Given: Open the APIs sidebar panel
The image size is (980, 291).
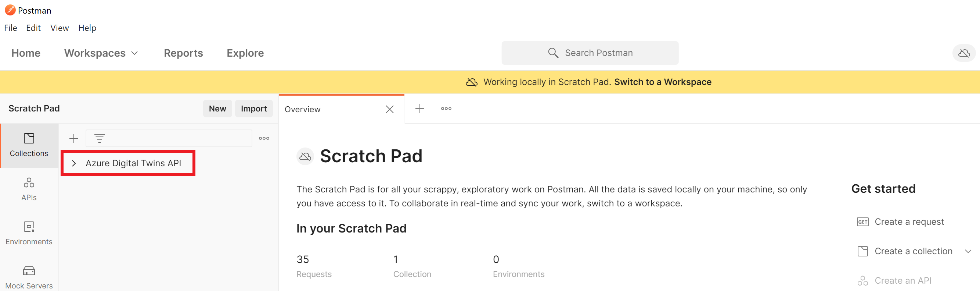Looking at the screenshot, I should pos(29,189).
